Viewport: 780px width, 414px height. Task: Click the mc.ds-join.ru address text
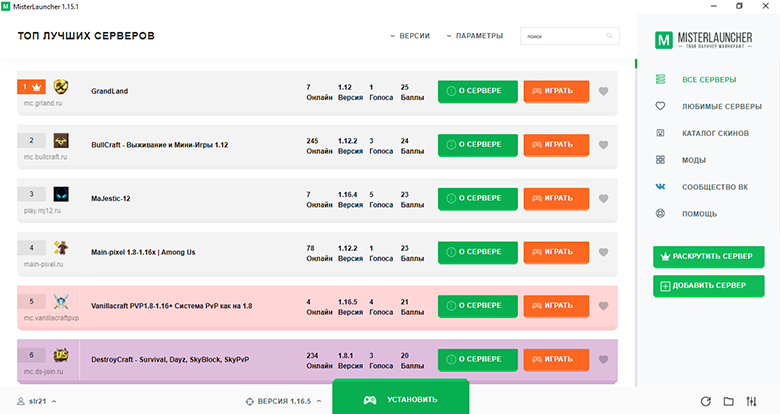pyautogui.click(x=43, y=372)
